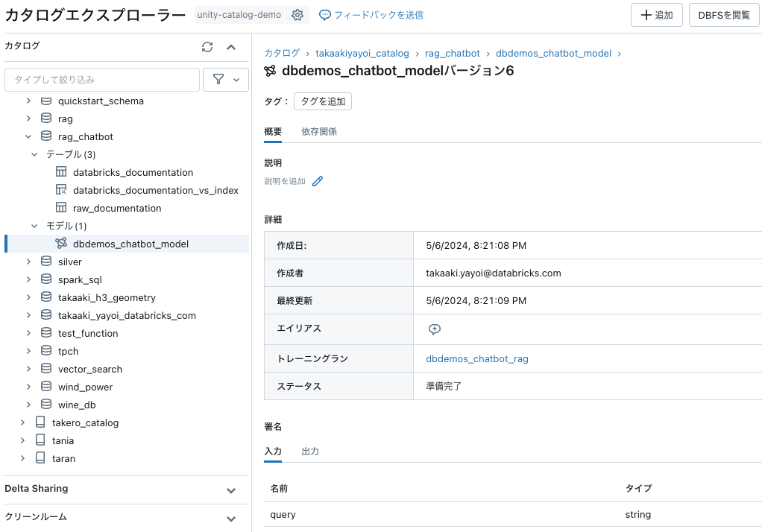Click the rag_chatbot schema icon
Screen dimensions: 762x532
tap(46, 136)
